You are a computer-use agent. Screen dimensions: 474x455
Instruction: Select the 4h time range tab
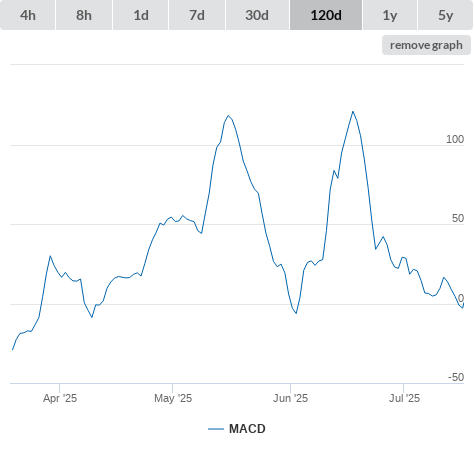pyautogui.click(x=28, y=15)
